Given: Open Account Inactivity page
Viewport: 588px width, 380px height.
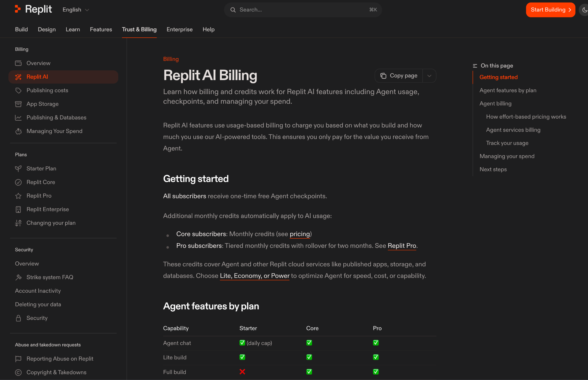Looking at the screenshot, I should [x=38, y=291].
